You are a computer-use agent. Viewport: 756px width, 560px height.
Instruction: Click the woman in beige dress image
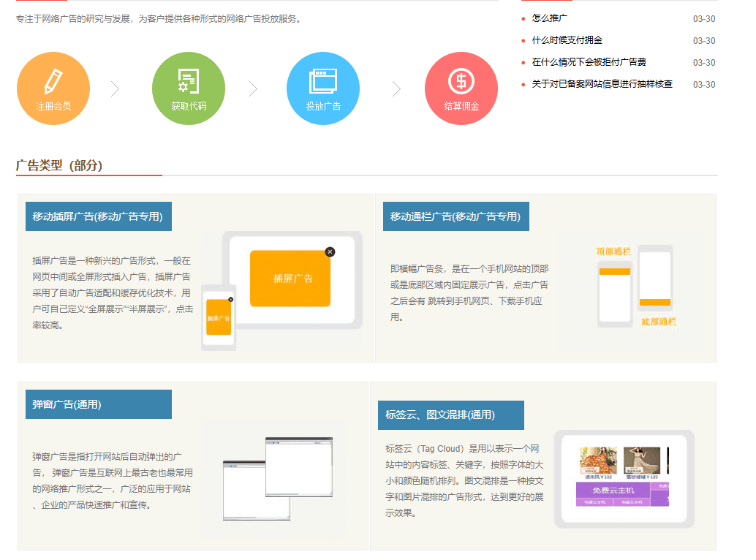pyautogui.click(x=642, y=461)
